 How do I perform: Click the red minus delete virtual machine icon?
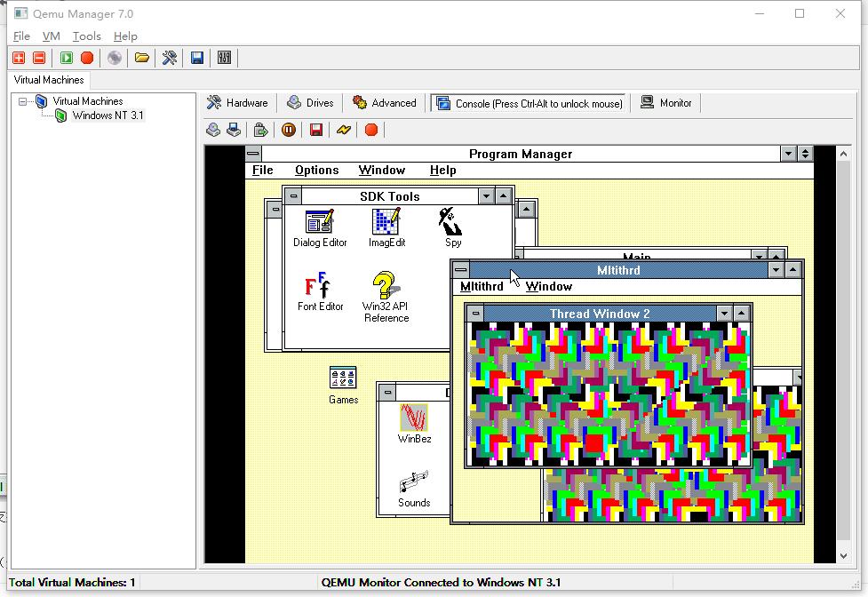[39, 58]
